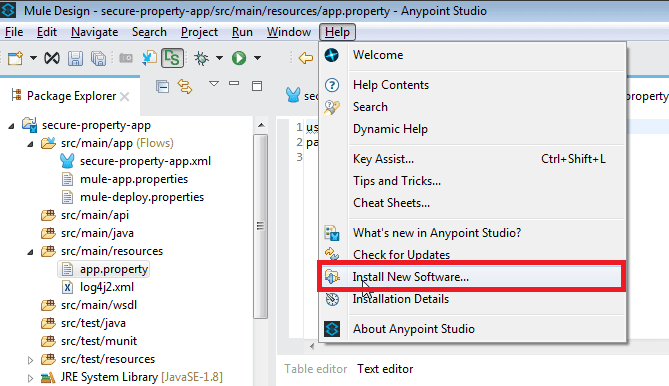This screenshot has width=669, height=386.
Task: Switch to the Text editor tab
Action: click(x=385, y=369)
